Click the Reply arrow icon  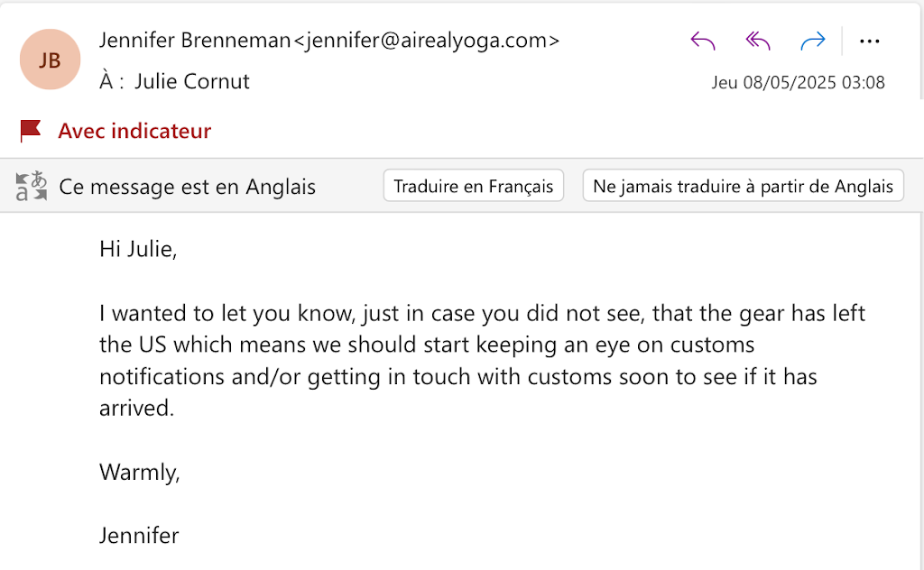click(x=703, y=41)
